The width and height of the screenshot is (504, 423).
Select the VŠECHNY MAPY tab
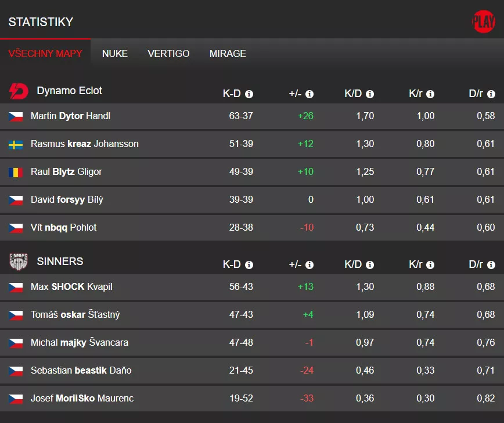[45, 53]
